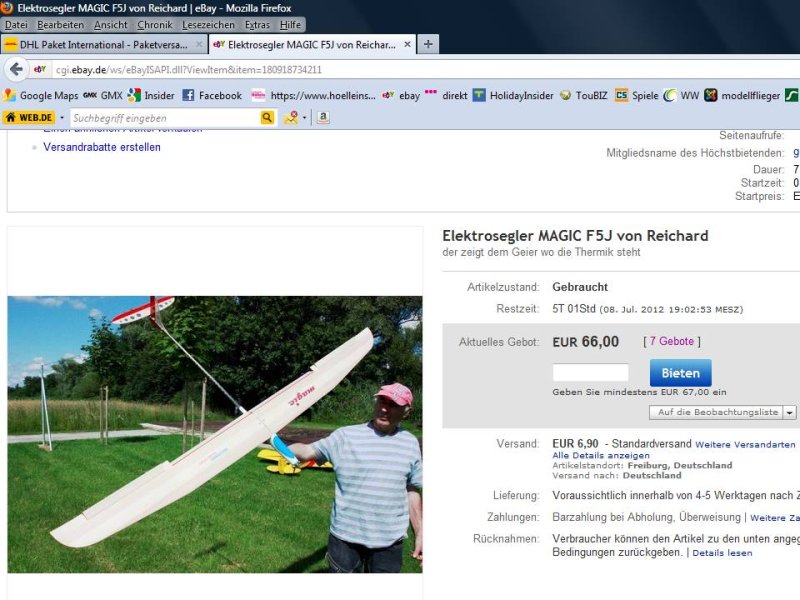Open a new tab with the plus button
800x600 pixels.
(x=428, y=44)
